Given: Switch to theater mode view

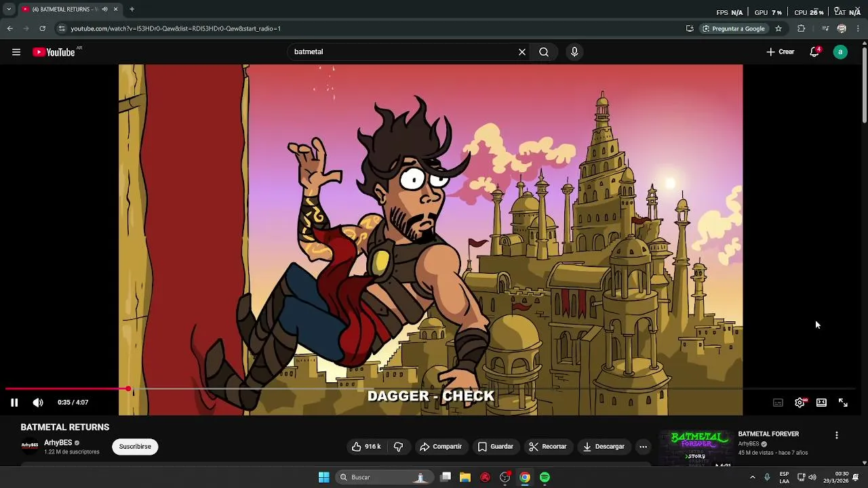Looking at the screenshot, I should click(x=821, y=403).
